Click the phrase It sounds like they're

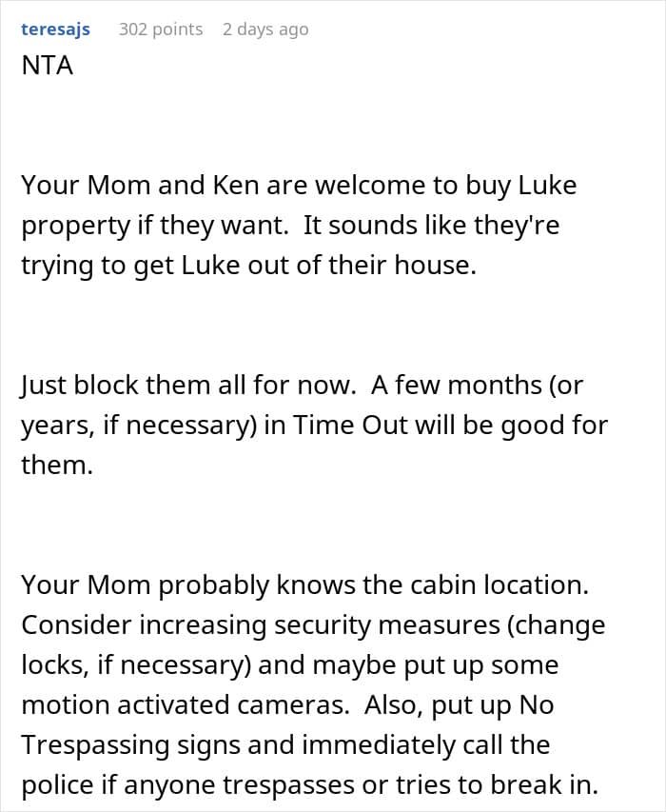[431, 226]
